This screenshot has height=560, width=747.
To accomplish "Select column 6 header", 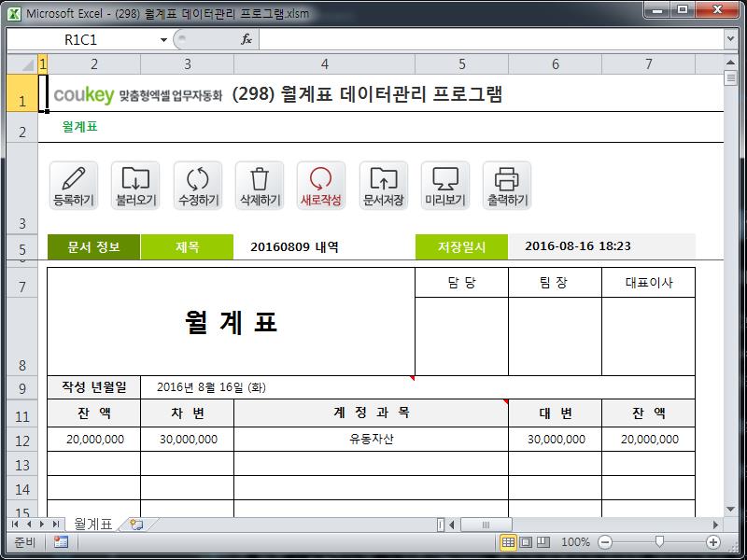I will [x=555, y=64].
